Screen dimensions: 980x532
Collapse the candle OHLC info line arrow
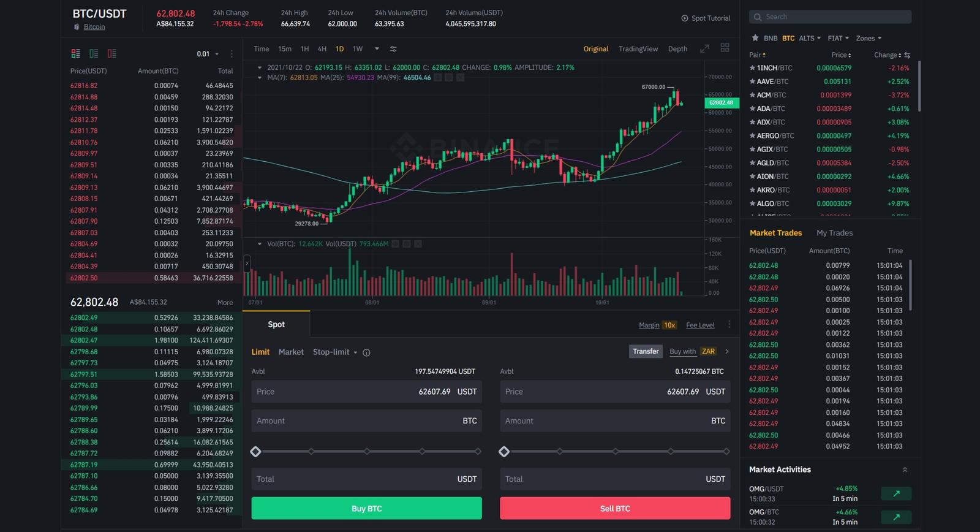tap(260, 67)
